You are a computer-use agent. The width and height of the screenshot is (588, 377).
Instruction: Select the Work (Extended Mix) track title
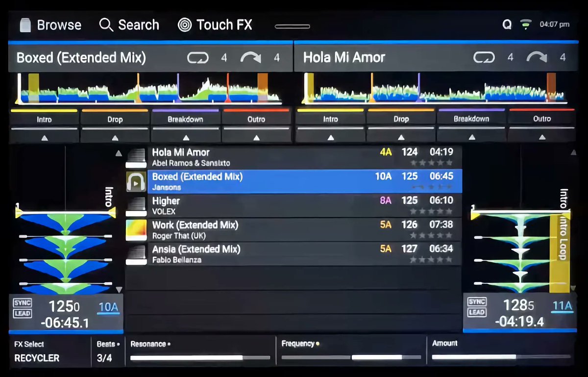coord(195,225)
